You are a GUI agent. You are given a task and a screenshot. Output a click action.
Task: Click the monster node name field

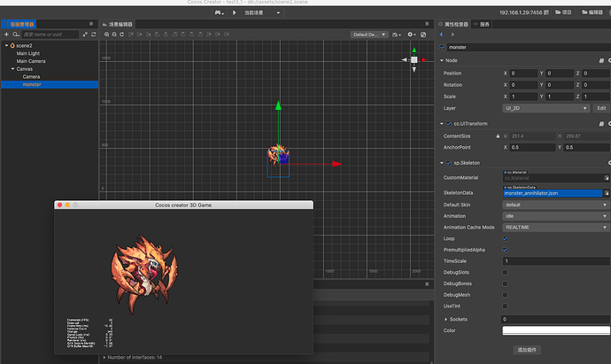pyautogui.click(x=529, y=47)
